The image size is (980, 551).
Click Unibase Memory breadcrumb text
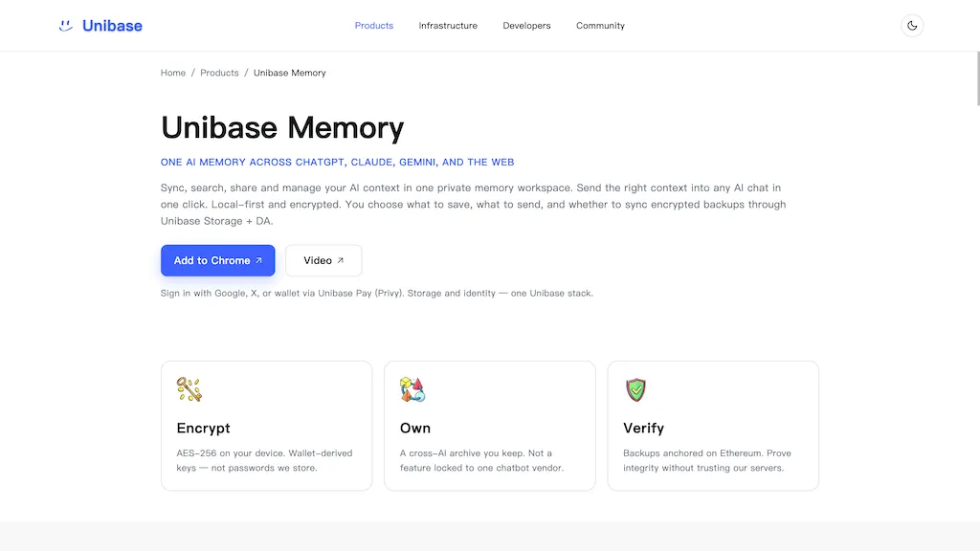[289, 73]
